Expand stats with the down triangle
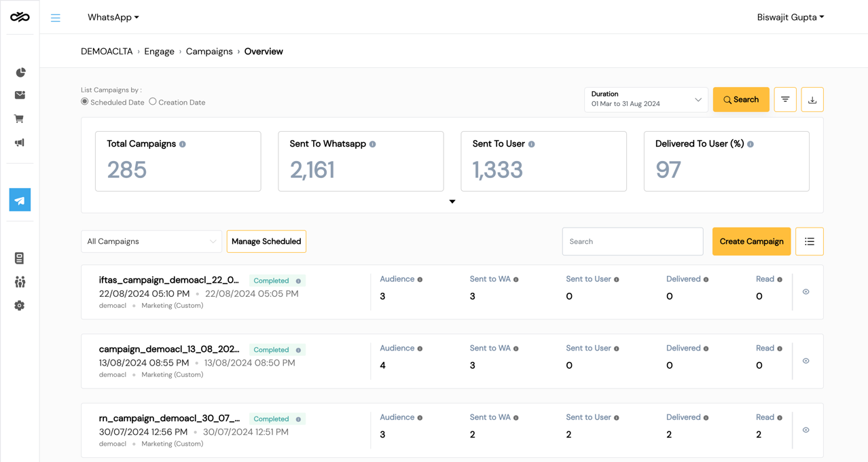This screenshot has height=462, width=868. coord(452,202)
